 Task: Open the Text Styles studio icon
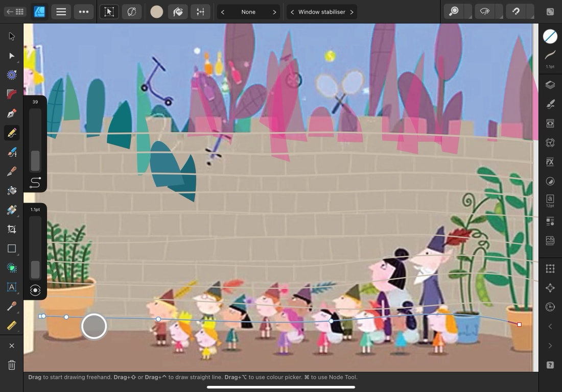click(550, 221)
